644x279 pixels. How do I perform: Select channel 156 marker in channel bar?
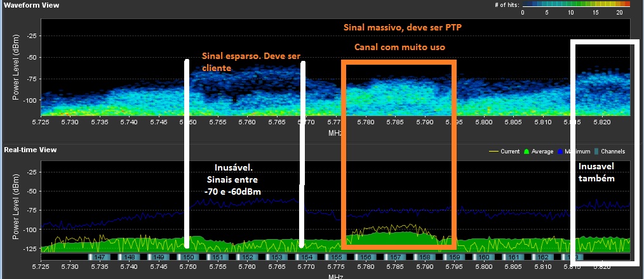coord(366,257)
